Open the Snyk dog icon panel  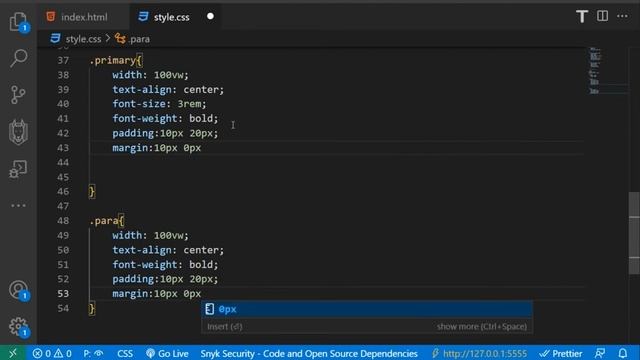18,132
